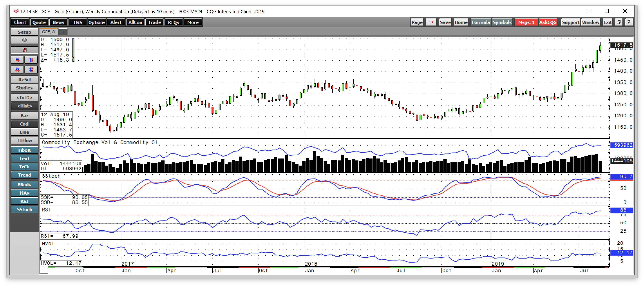Viewport: 644px width, 286px height.
Task: Click the minus-plus page switch icon
Action: pyautogui.click(x=431, y=22)
